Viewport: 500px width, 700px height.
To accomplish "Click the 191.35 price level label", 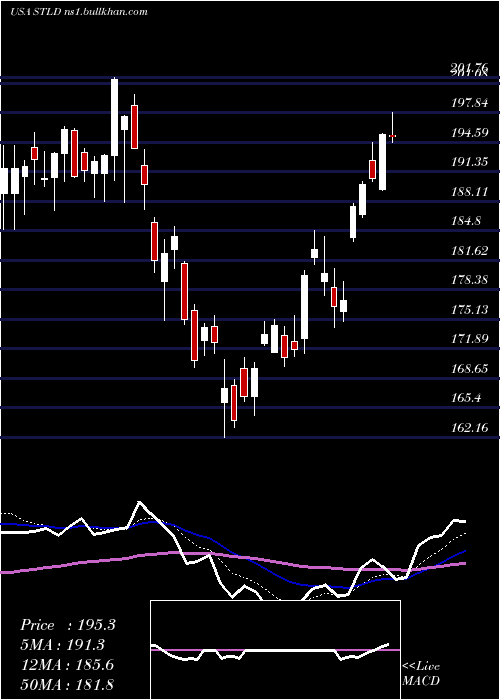I will point(469,162).
